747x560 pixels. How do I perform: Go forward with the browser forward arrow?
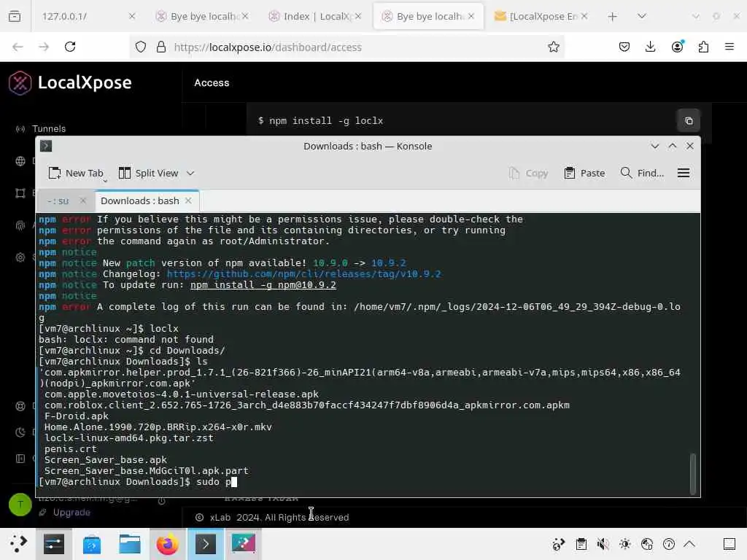tap(44, 47)
